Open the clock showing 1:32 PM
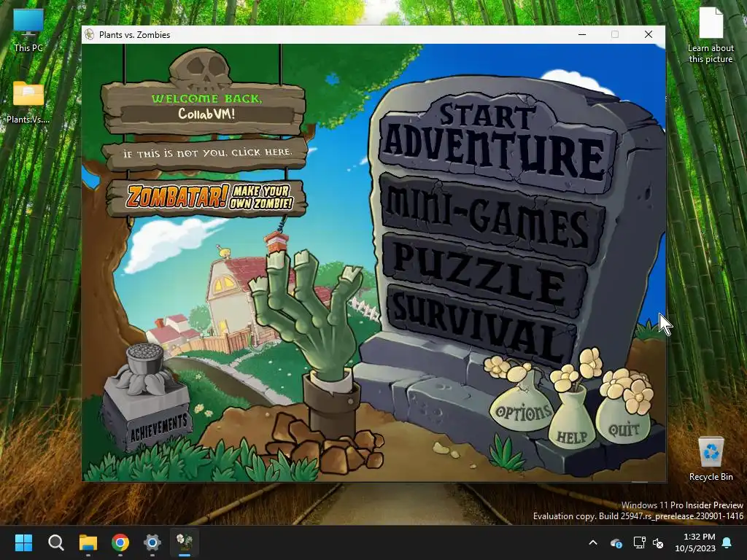 (695, 542)
